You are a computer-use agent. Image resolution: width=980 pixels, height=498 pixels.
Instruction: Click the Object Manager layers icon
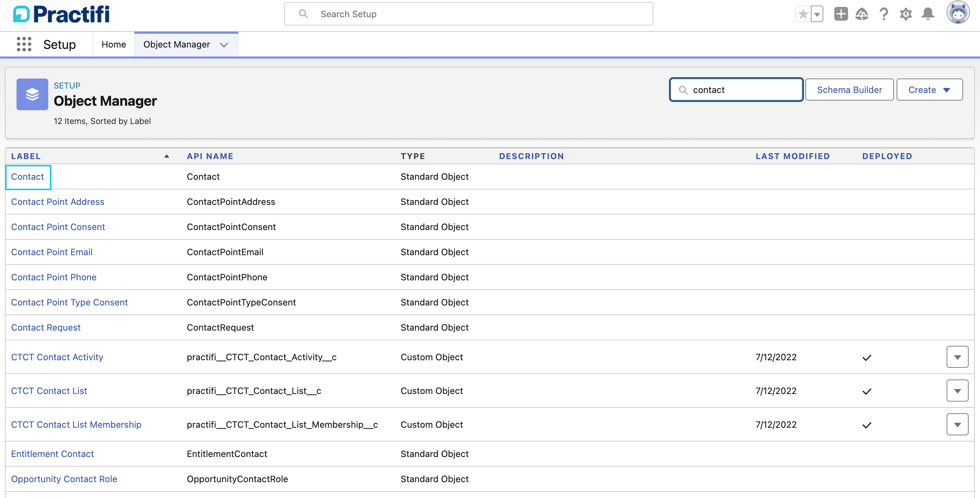[32, 94]
